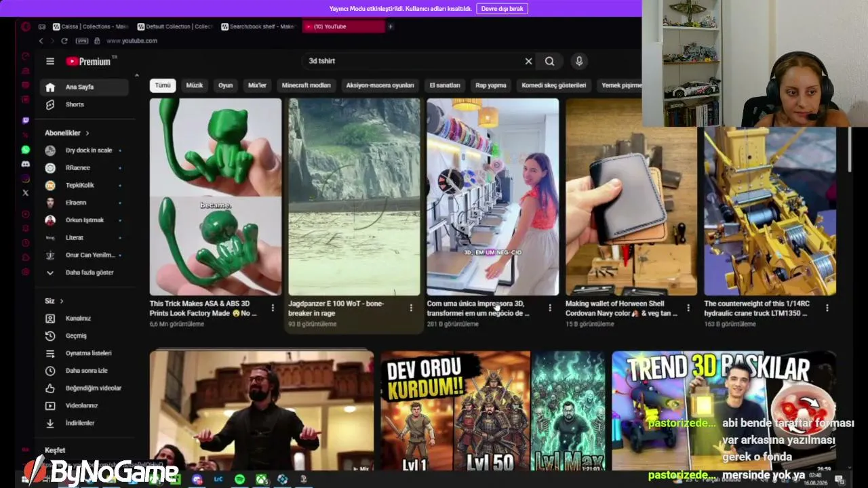The width and height of the screenshot is (868, 488).
Task: Clear the search box with the X icon
Action: (x=528, y=61)
